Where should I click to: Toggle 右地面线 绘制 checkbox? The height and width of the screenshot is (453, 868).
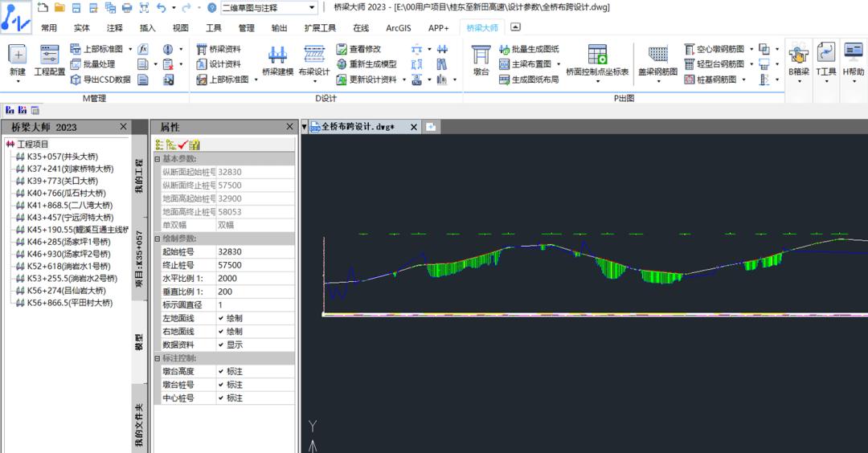tap(221, 331)
